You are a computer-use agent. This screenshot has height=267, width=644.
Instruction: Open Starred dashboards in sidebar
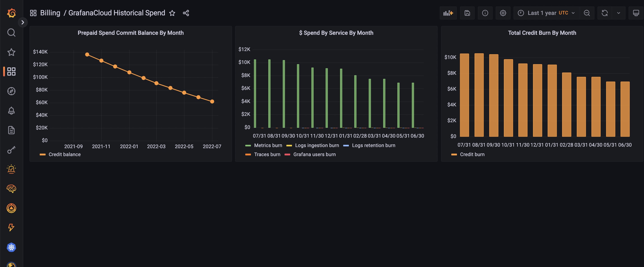[11, 52]
